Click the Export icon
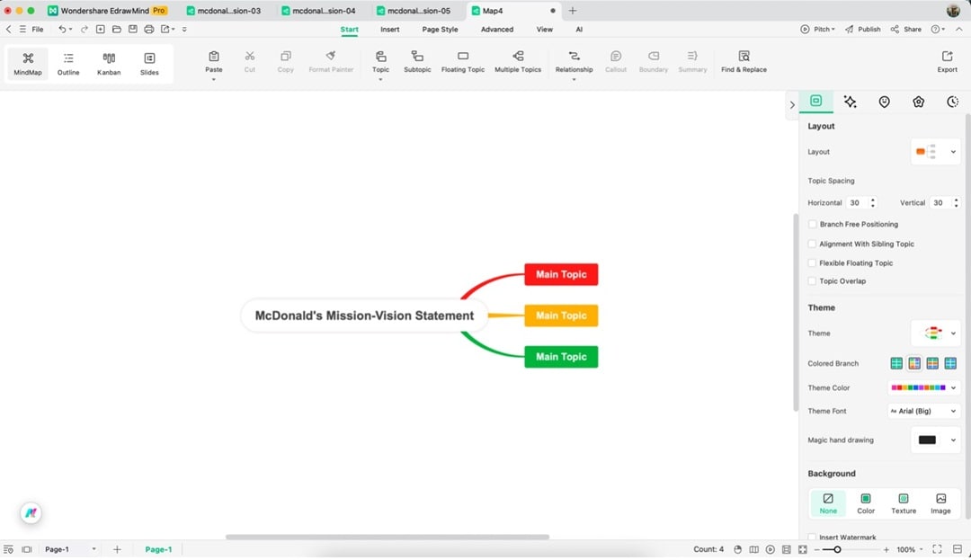Viewport: 971px width, 560px height. click(x=947, y=62)
